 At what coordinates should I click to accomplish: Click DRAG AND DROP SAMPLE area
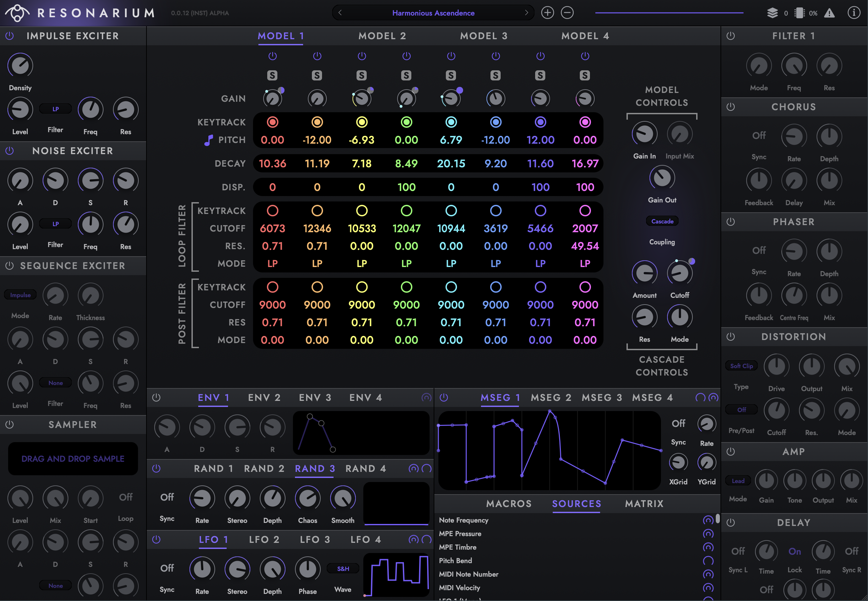(x=73, y=459)
